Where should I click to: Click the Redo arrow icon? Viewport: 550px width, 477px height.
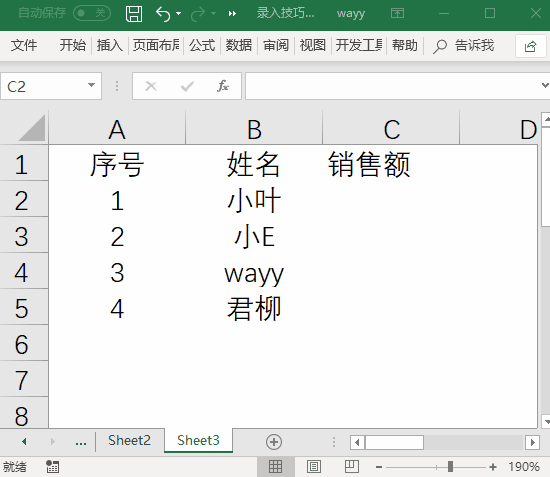click(198, 14)
